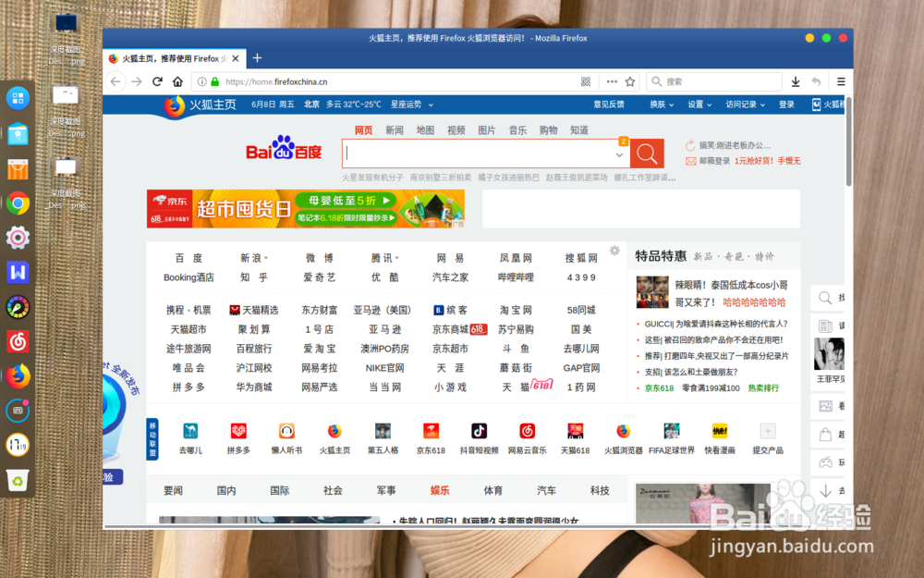Select the 地图 search tab

[x=425, y=130]
